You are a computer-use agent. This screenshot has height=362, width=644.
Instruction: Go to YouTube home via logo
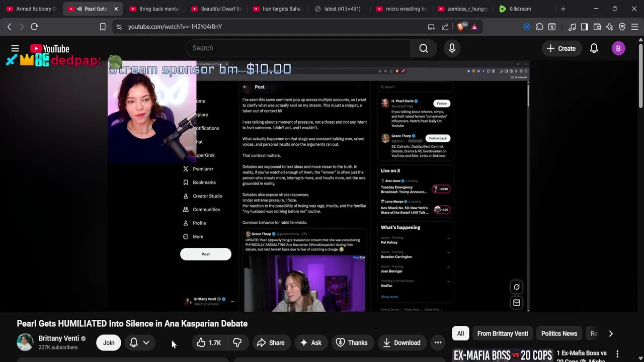tap(49, 49)
